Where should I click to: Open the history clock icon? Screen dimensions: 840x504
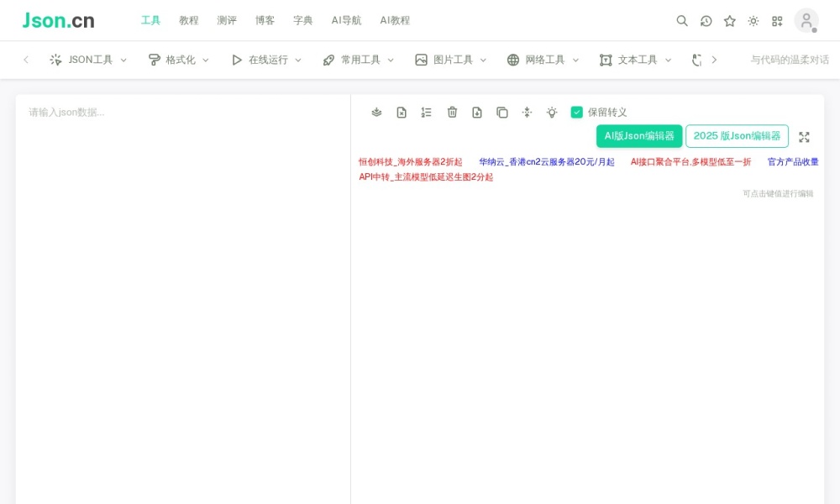tap(706, 21)
